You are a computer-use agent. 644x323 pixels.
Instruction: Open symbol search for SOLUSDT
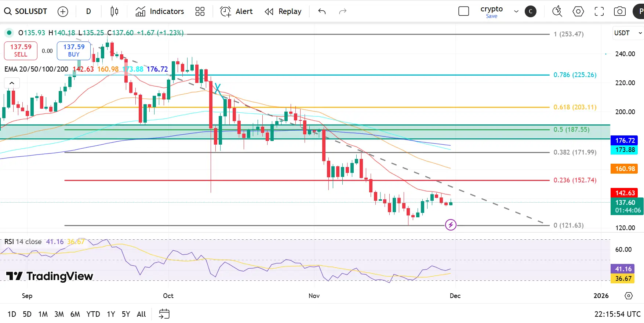26,11
